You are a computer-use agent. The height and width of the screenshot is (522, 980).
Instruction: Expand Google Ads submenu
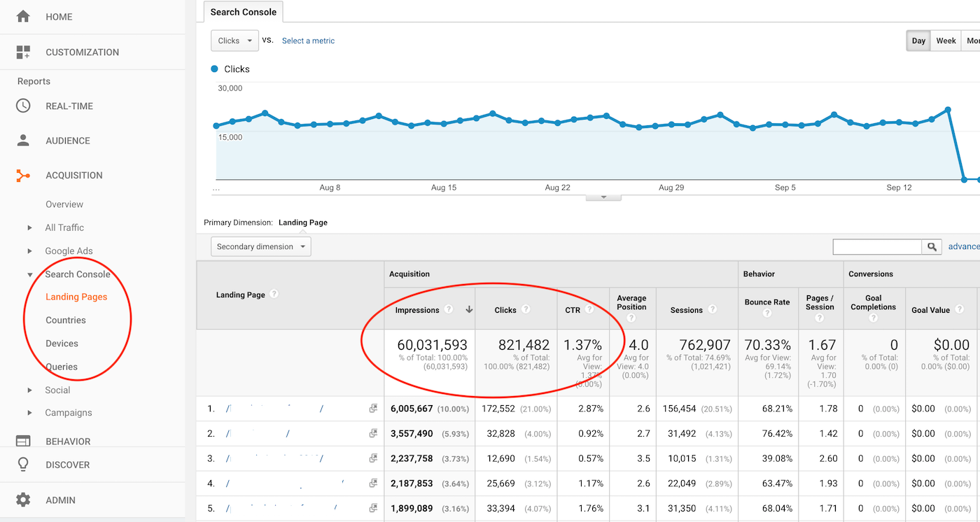[x=29, y=251]
